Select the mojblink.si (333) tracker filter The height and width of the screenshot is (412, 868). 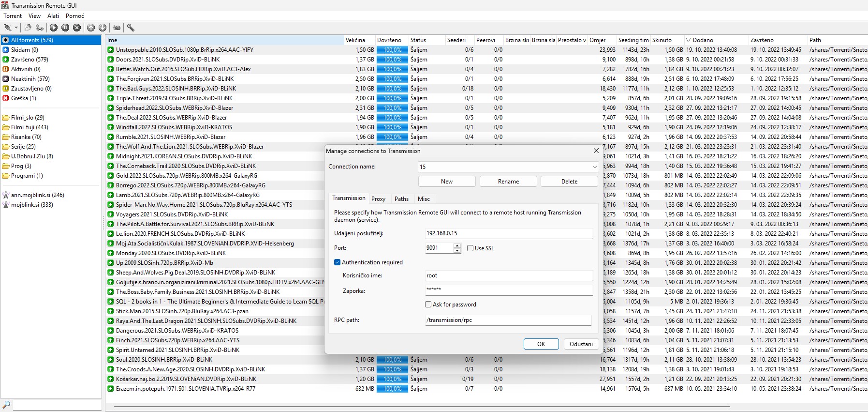[x=51, y=205]
